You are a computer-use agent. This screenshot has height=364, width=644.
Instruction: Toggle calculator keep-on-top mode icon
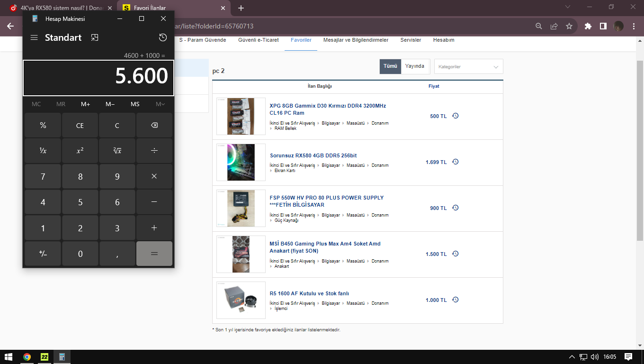[95, 37]
